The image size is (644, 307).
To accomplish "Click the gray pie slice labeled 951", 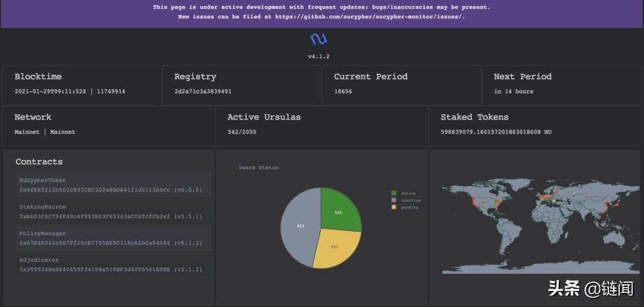I will 300,226.
